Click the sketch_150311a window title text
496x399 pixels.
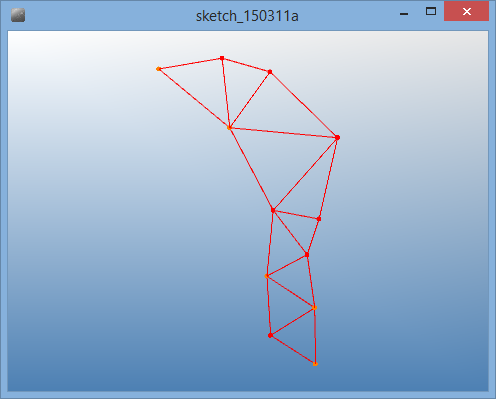[247, 16]
